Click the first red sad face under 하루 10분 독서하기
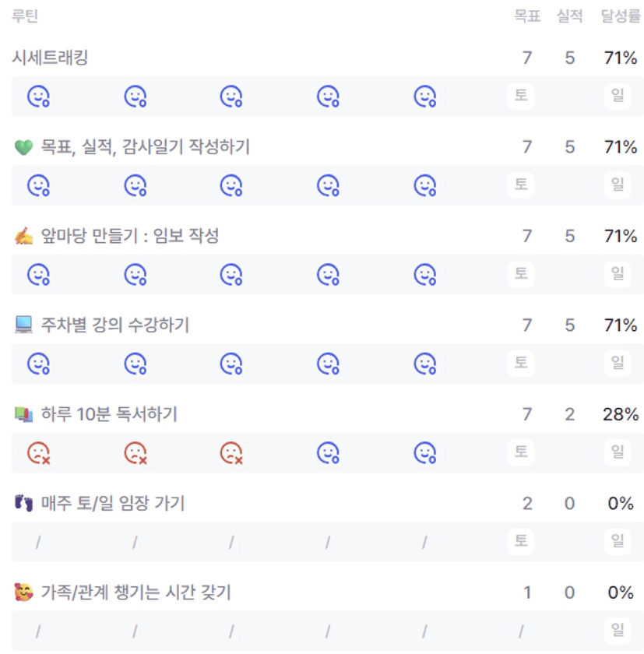The height and width of the screenshot is (654, 644). pos(38,452)
